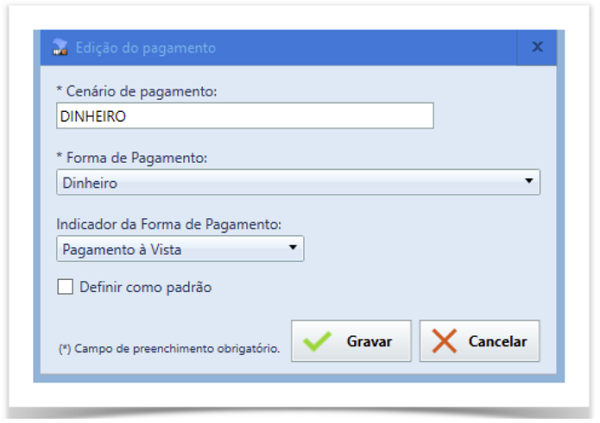Image resolution: width=600 pixels, height=423 pixels.
Task: Expand the Forma de Pagamento dropdown arrow
Action: (x=528, y=182)
